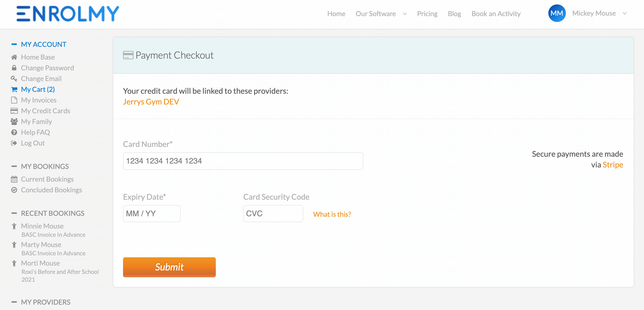The height and width of the screenshot is (310, 644).
Task: Click the Help FAQ question mark icon
Action: [x=14, y=133]
